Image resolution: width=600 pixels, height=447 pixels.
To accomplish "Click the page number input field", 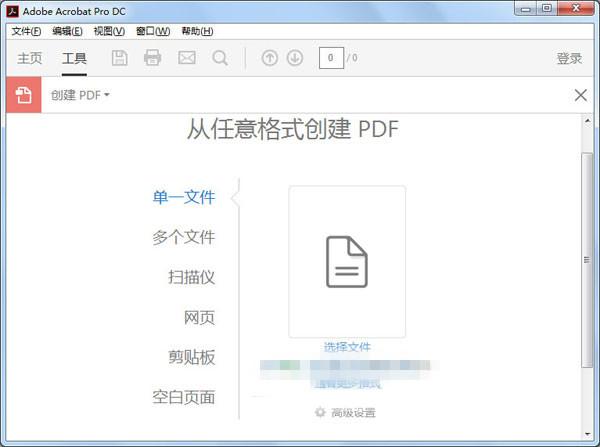I will click(331, 58).
